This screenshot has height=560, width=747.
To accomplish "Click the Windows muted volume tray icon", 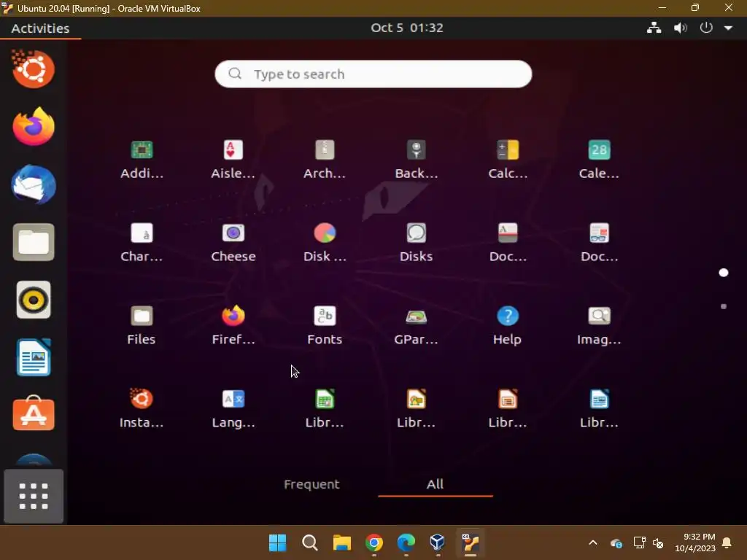I will 658,542.
